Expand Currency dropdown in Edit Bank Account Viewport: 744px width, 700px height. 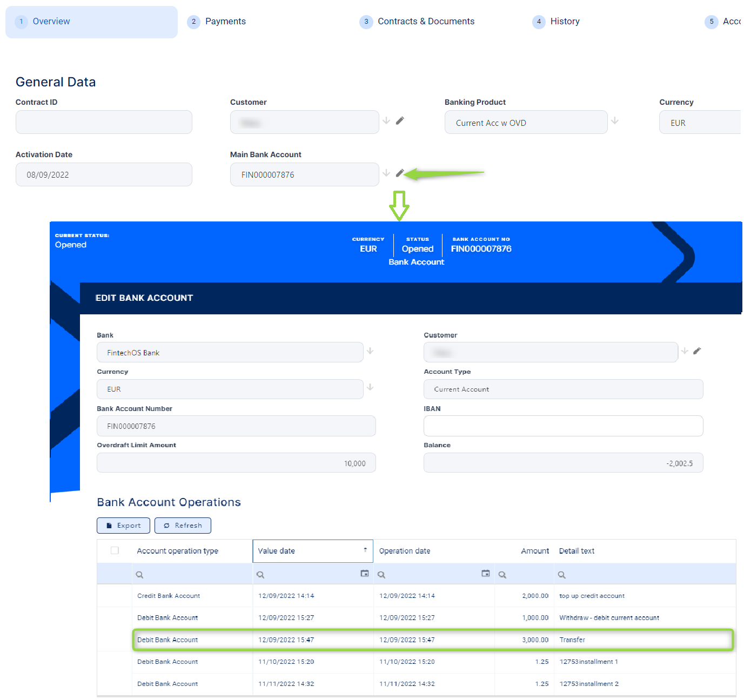(370, 388)
